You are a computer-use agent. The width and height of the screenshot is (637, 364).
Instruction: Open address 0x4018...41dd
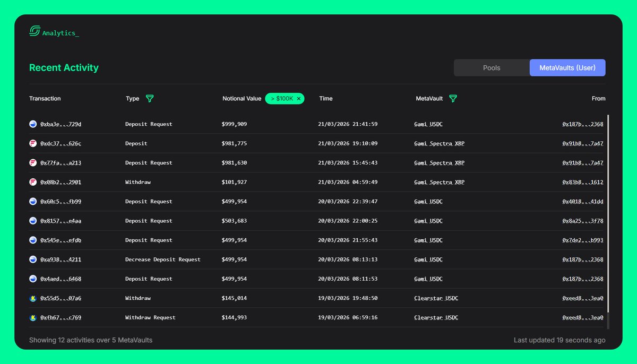[x=583, y=202]
